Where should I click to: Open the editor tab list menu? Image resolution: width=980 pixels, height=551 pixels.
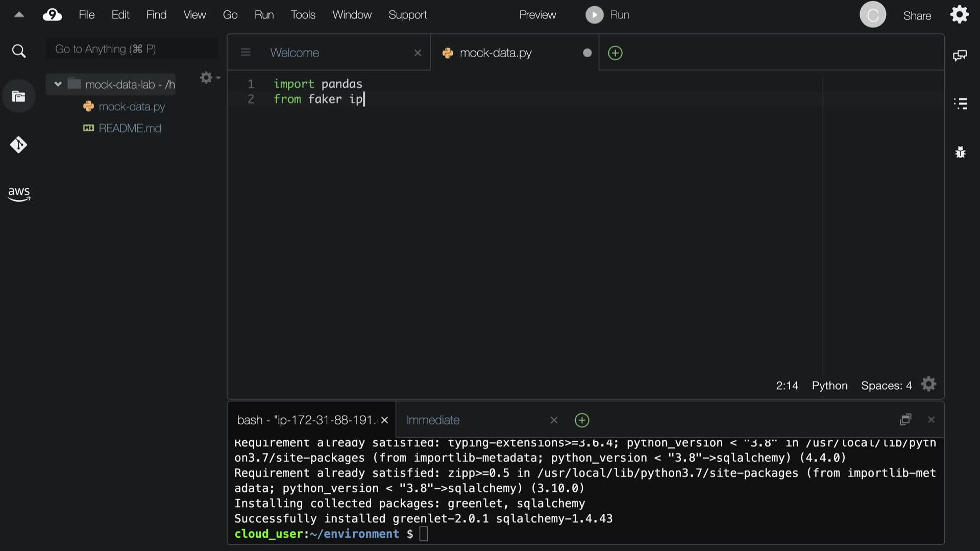246,53
